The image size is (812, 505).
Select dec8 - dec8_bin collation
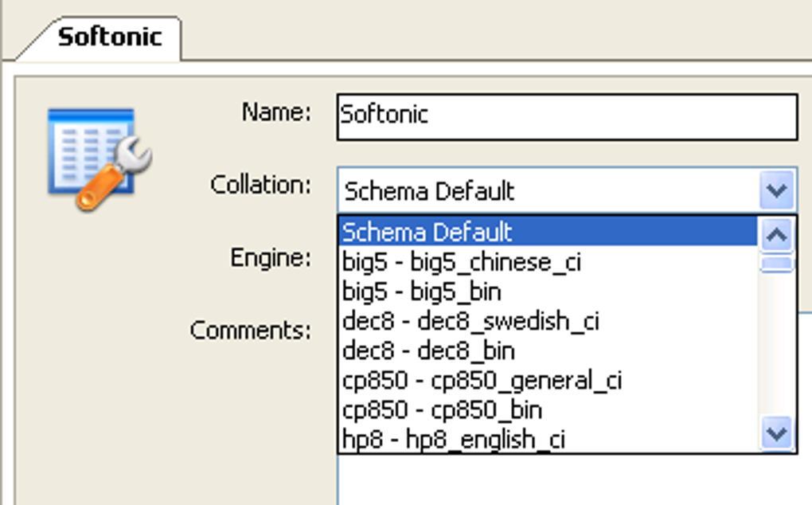click(x=548, y=350)
